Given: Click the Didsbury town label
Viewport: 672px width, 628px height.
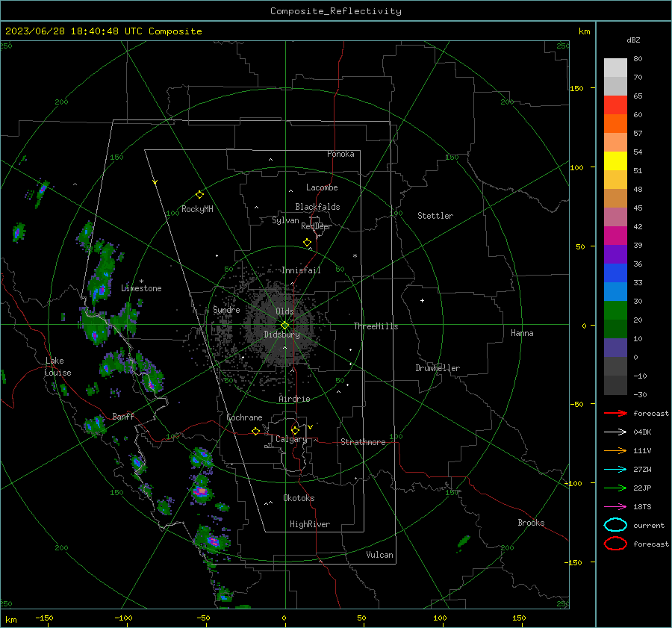Looking at the screenshot, I should [x=281, y=335].
